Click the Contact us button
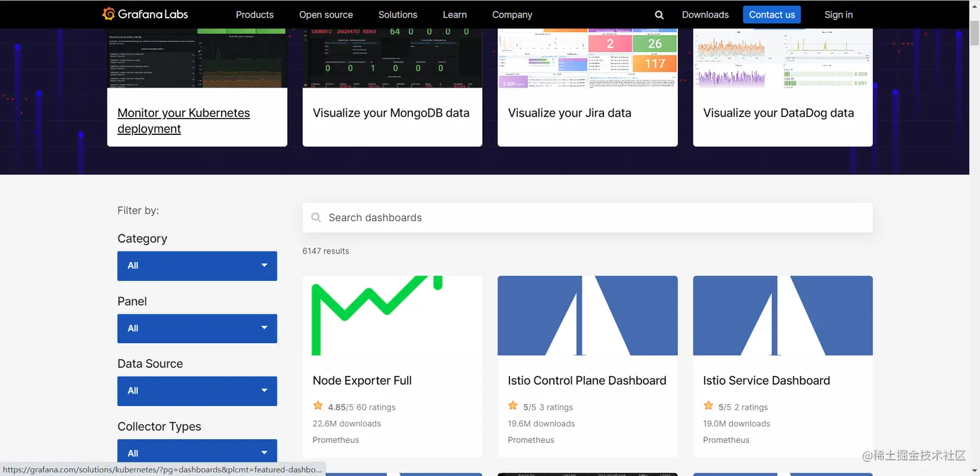This screenshot has height=476, width=980. click(x=772, y=15)
